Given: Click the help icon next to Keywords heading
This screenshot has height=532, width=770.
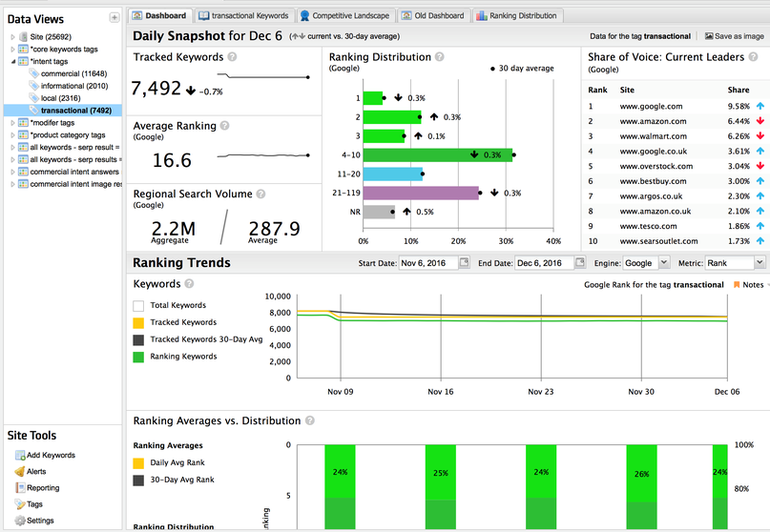Looking at the screenshot, I should (189, 284).
